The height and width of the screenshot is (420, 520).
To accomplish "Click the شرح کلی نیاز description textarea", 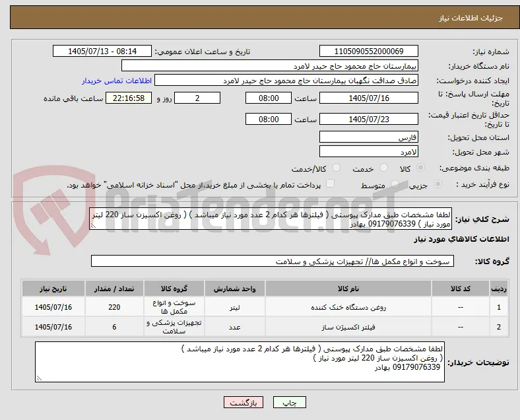I will (x=271, y=219).
